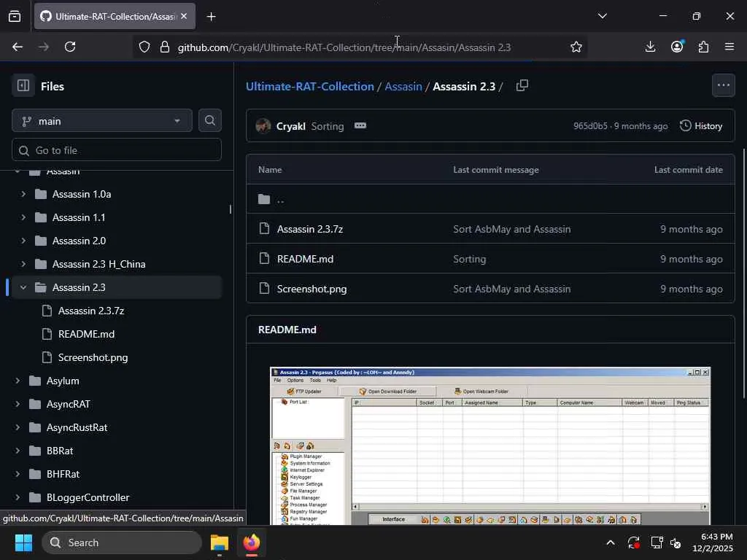Open the Windows Start menu
The height and width of the screenshot is (560, 747).
click(x=23, y=542)
